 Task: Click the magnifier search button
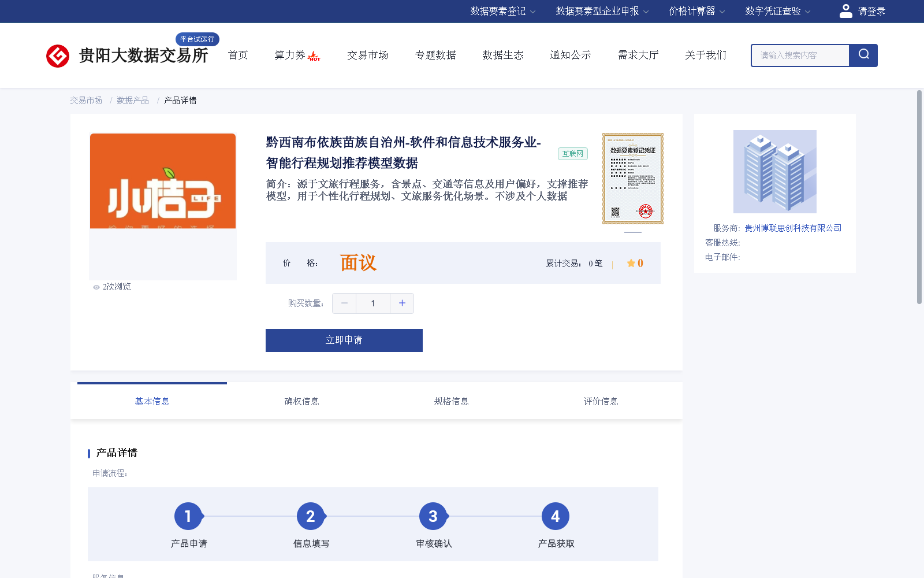point(863,55)
